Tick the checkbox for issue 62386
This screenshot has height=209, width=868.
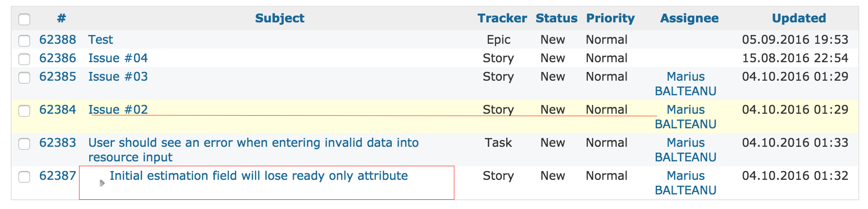pos(24,59)
